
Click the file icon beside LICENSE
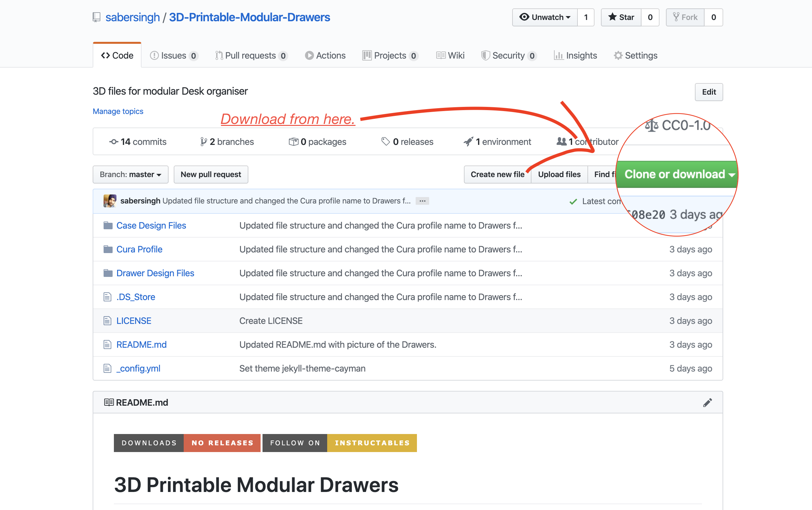[107, 321]
